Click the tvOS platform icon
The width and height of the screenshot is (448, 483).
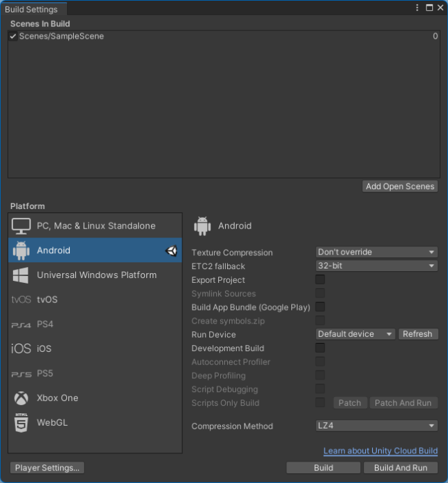point(21,299)
